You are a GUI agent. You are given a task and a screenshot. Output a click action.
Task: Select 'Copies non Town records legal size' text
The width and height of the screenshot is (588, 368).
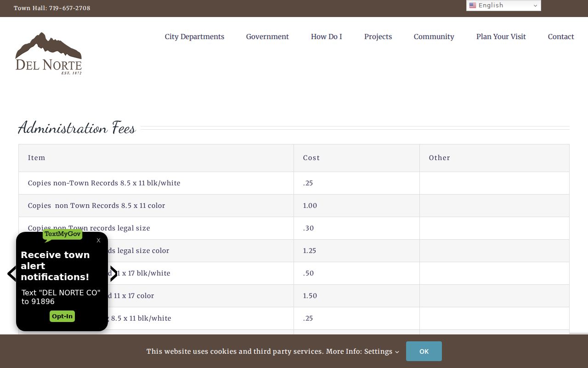point(89,228)
